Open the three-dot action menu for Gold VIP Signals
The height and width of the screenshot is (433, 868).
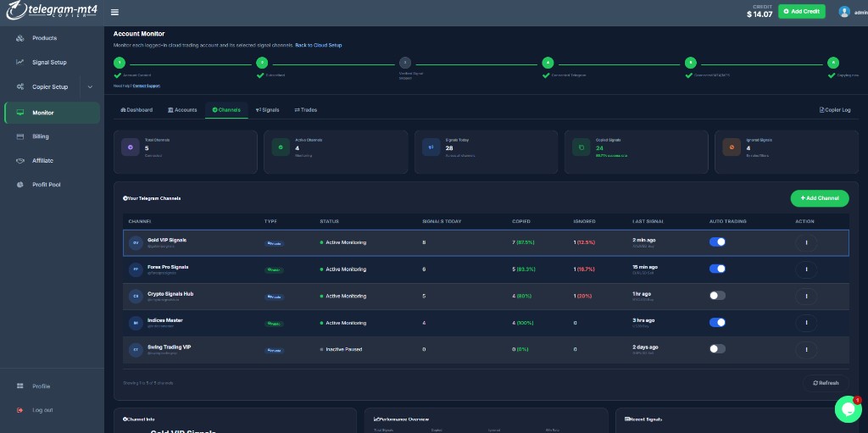(x=806, y=242)
